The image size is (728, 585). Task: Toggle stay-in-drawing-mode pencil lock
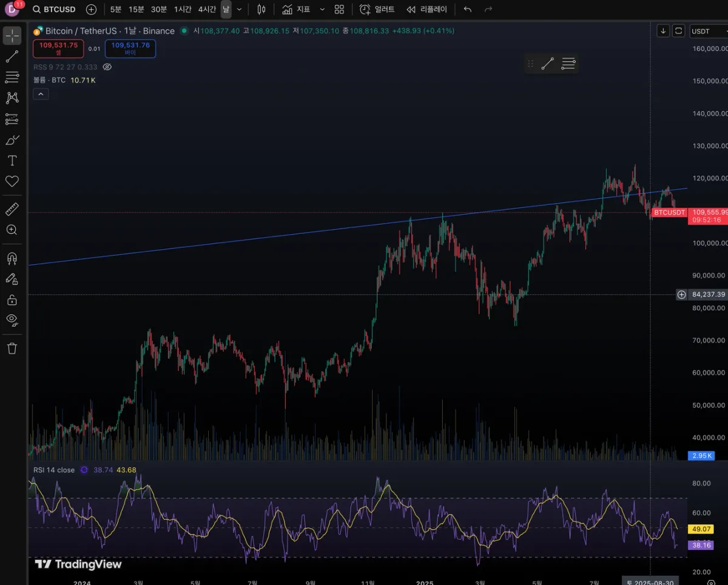coord(12,279)
